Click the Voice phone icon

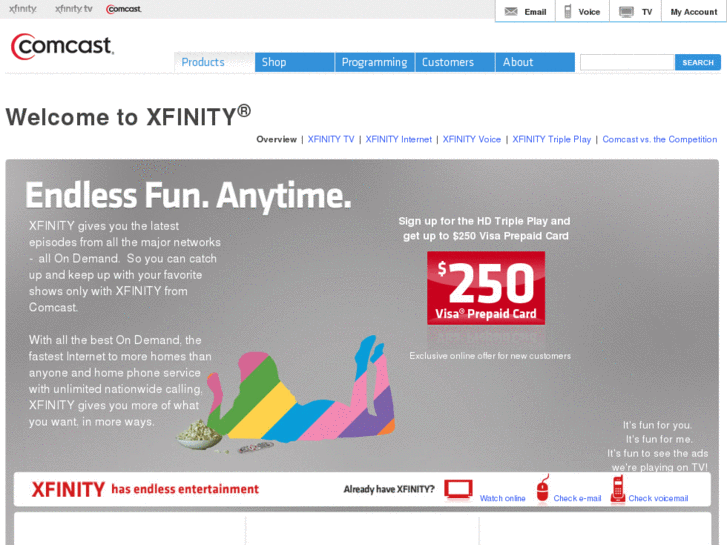point(568,11)
